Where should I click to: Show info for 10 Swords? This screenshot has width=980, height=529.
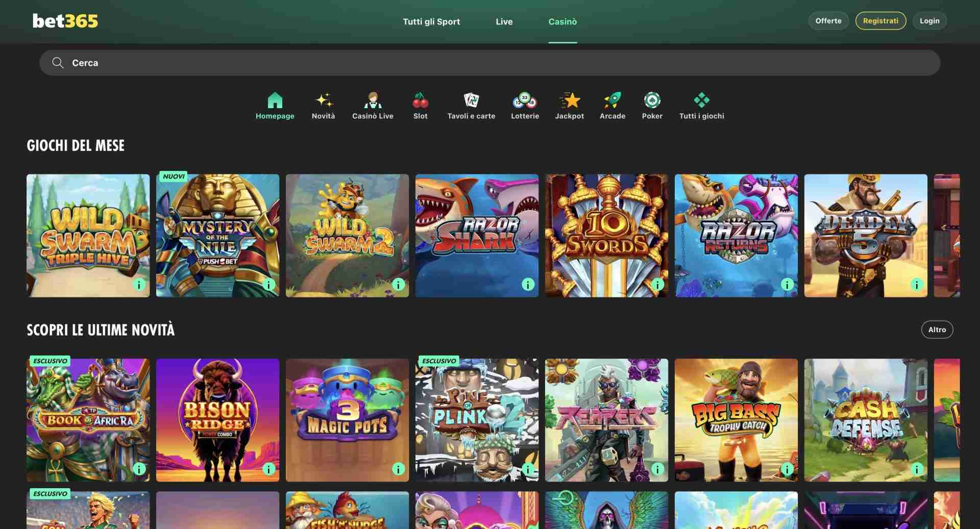click(x=658, y=285)
